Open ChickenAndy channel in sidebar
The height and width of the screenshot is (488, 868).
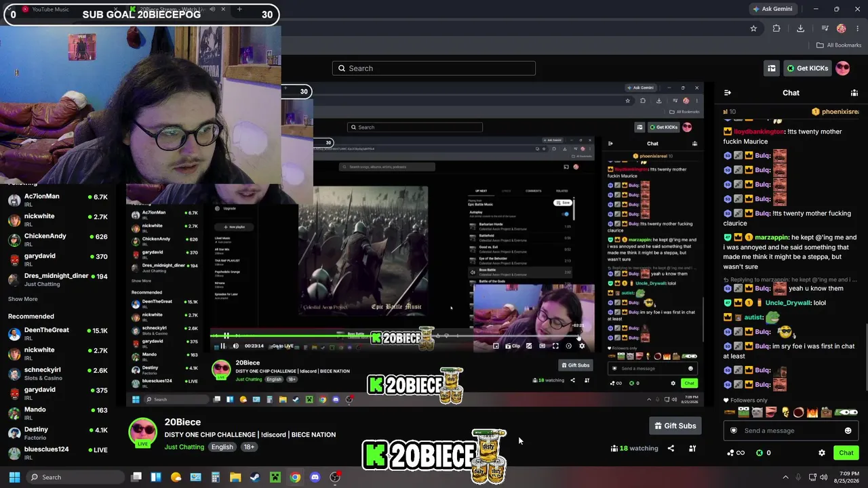[x=58, y=240]
